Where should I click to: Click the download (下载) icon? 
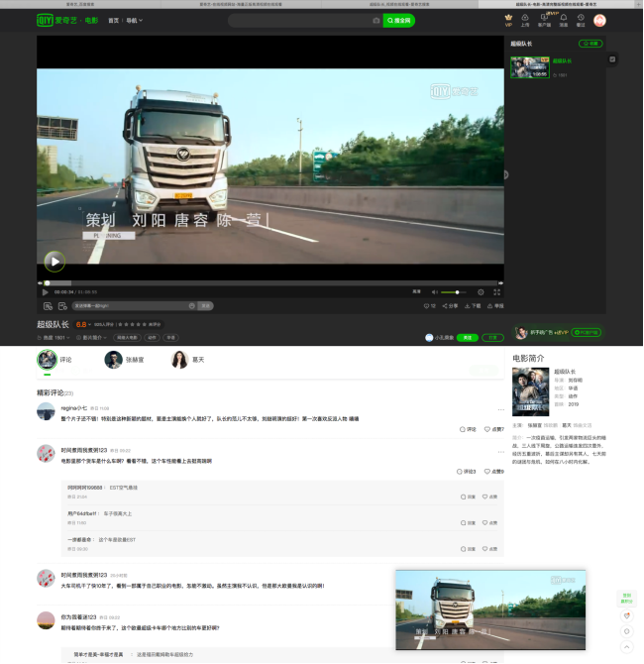pos(473,306)
